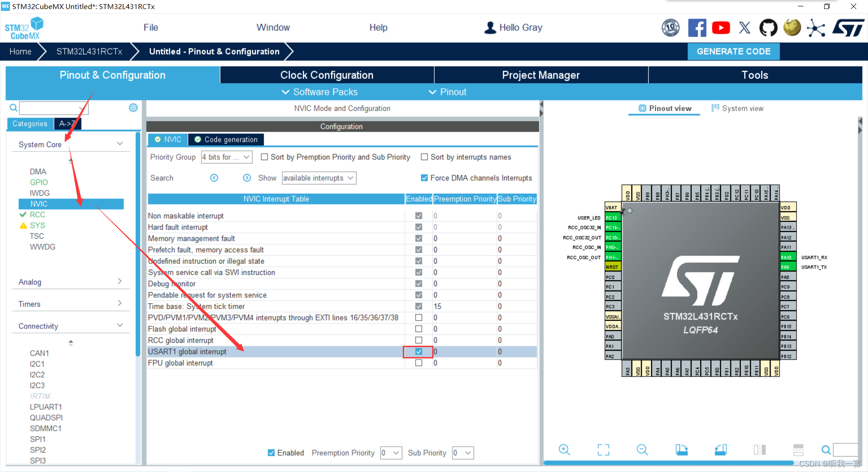Rotate chip view counterclockwise icon
Screen dimensions: 868x472
click(721, 449)
